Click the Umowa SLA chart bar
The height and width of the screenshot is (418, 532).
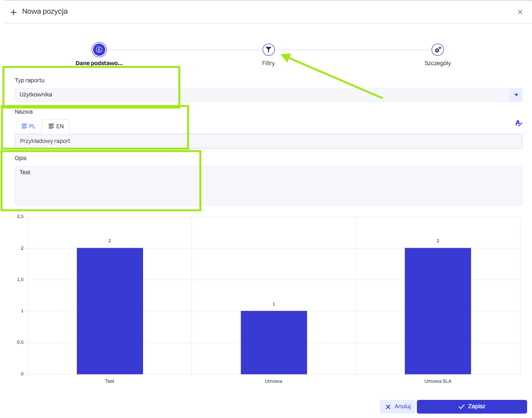click(437, 311)
